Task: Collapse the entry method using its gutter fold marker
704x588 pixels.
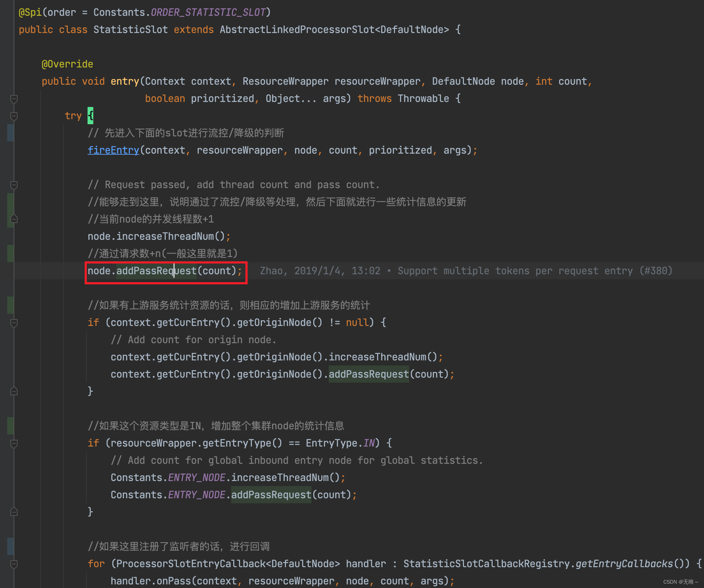Action: [x=14, y=99]
